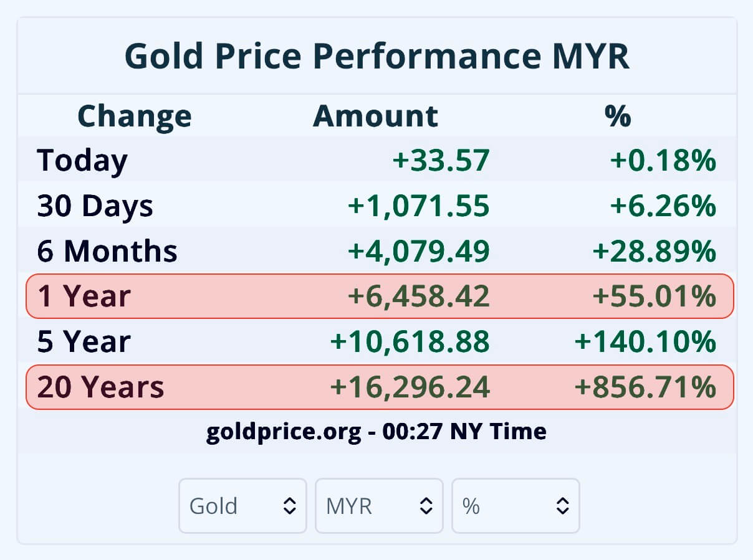Click the +33.57 today amount

click(441, 160)
